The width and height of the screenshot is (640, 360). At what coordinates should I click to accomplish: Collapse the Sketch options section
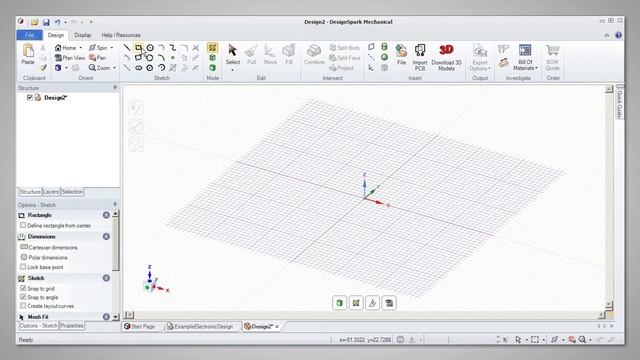[106, 278]
